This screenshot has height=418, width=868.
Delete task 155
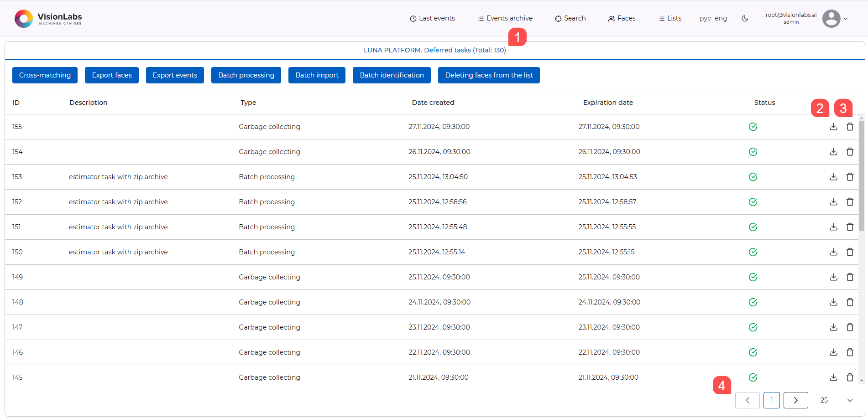[850, 127]
